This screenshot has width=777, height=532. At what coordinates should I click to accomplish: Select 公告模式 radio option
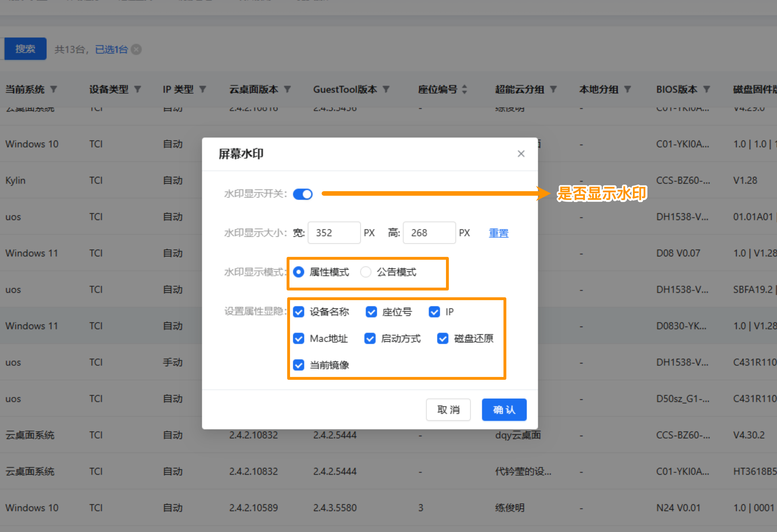click(x=366, y=272)
